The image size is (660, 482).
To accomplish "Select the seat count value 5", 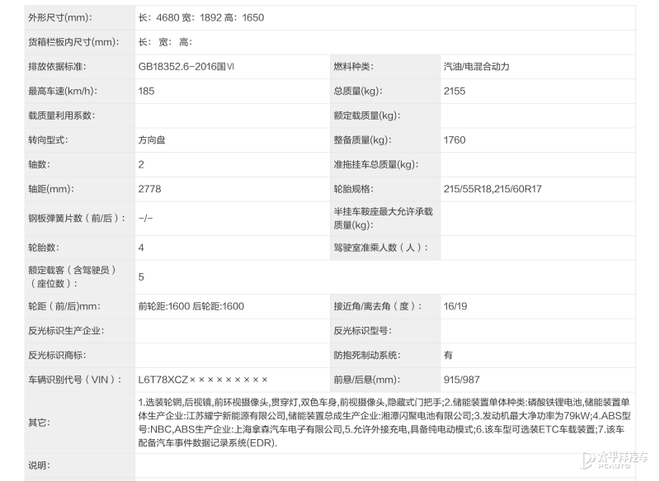I will (x=141, y=277).
